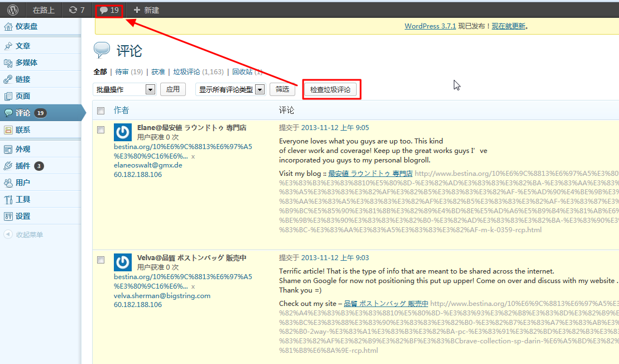Click the 收起菜单 collapse arrow icon
This screenshot has height=364, width=619.
pyautogui.click(x=8, y=234)
